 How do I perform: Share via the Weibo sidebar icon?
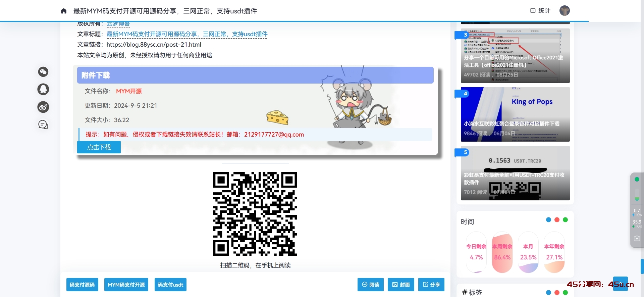(43, 107)
